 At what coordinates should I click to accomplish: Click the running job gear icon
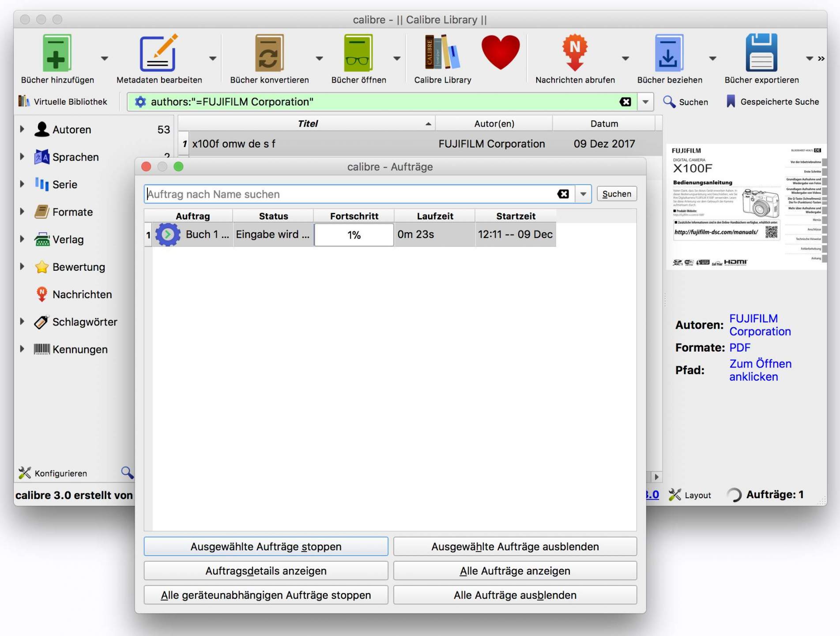[x=168, y=235]
